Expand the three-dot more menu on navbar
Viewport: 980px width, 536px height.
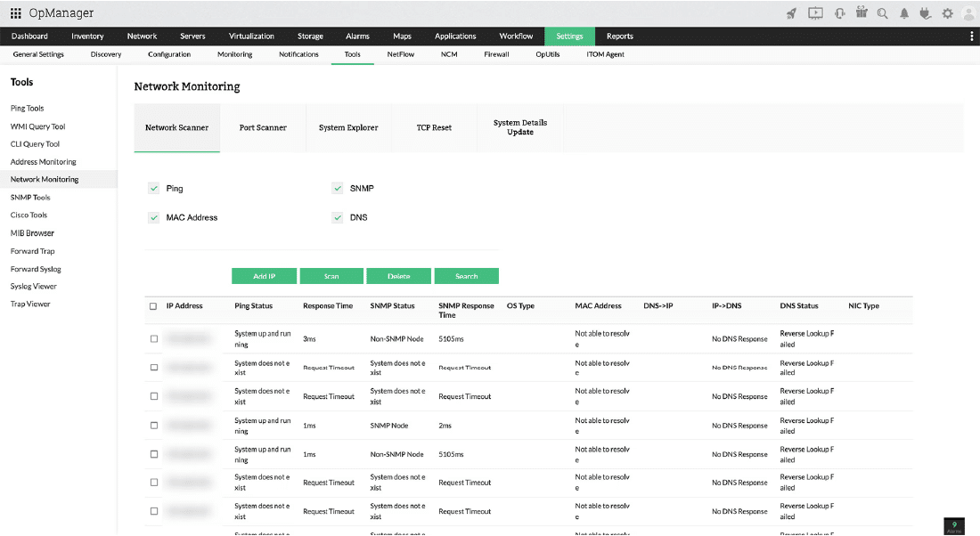point(971,37)
